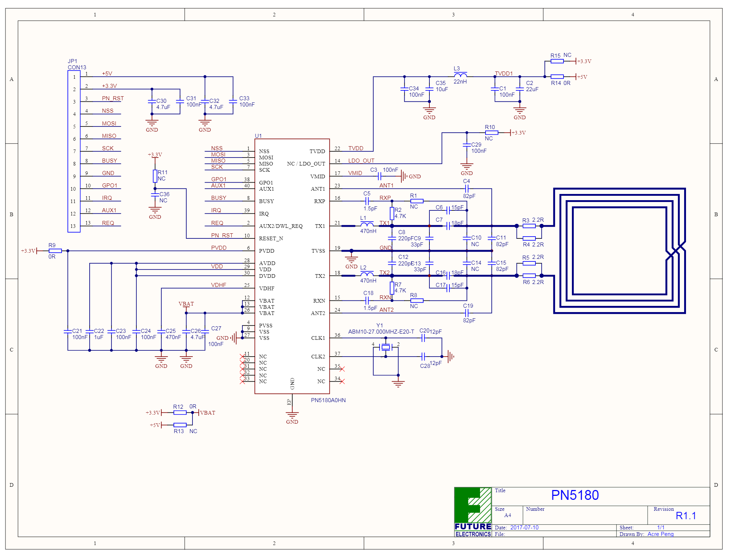The width and height of the screenshot is (729, 560).
Task: Select the LDO_OUT net label
Action: 361,161
